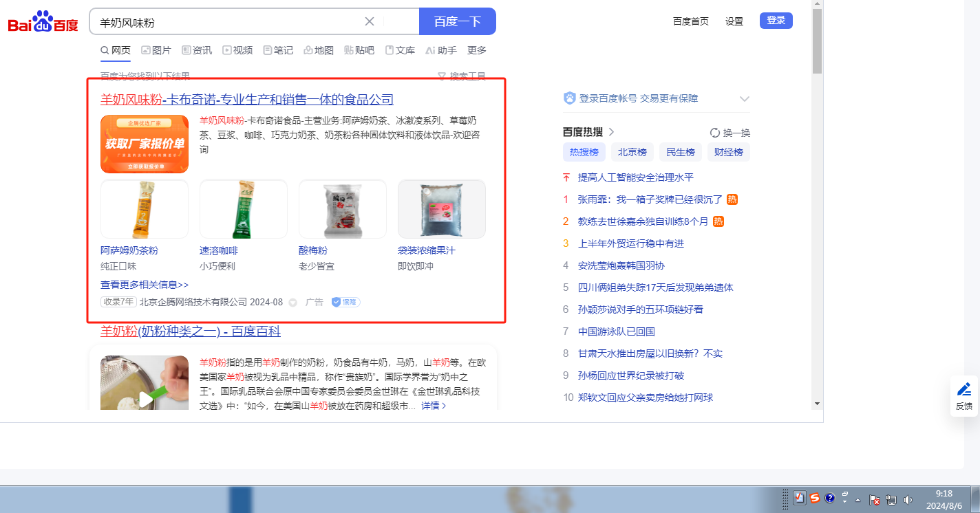This screenshot has width=980, height=513.
Task: Click the 酸梅粉 link text
Action: (x=313, y=250)
